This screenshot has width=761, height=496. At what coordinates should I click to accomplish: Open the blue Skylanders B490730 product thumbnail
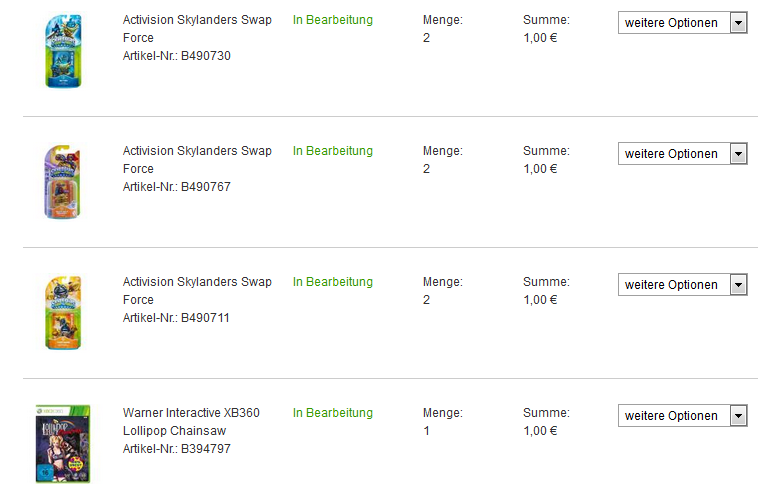(x=63, y=51)
